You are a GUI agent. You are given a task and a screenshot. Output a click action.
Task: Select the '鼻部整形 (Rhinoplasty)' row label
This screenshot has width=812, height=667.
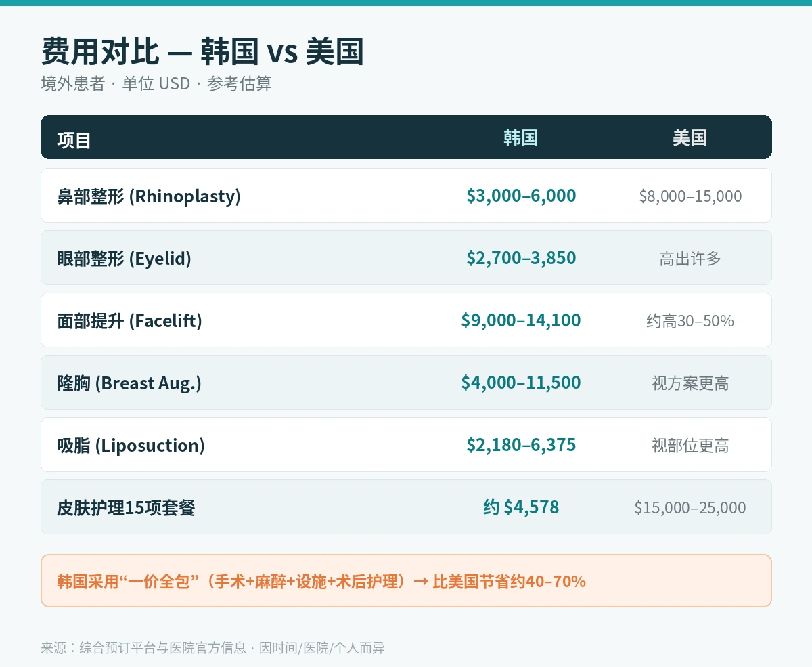(x=149, y=196)
